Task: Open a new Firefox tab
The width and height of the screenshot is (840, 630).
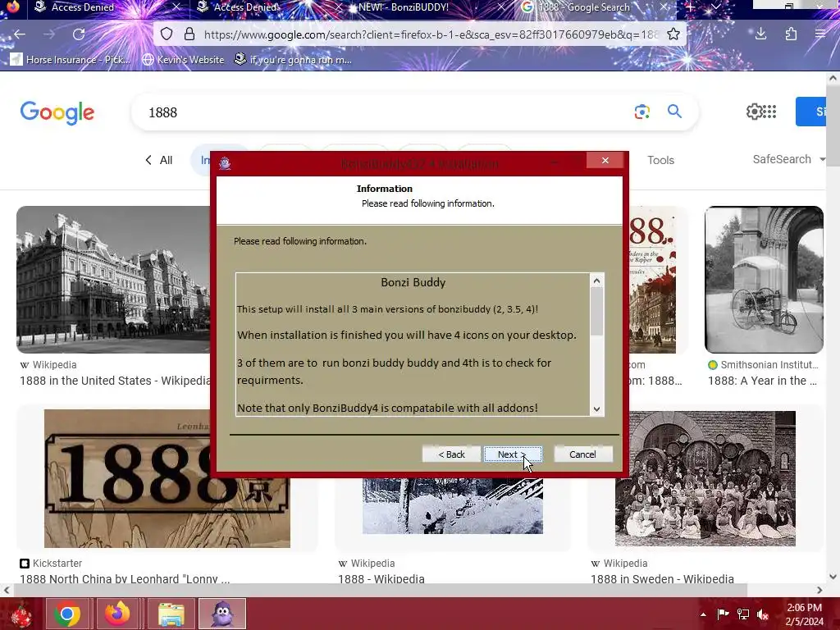Action: point(691,7)
